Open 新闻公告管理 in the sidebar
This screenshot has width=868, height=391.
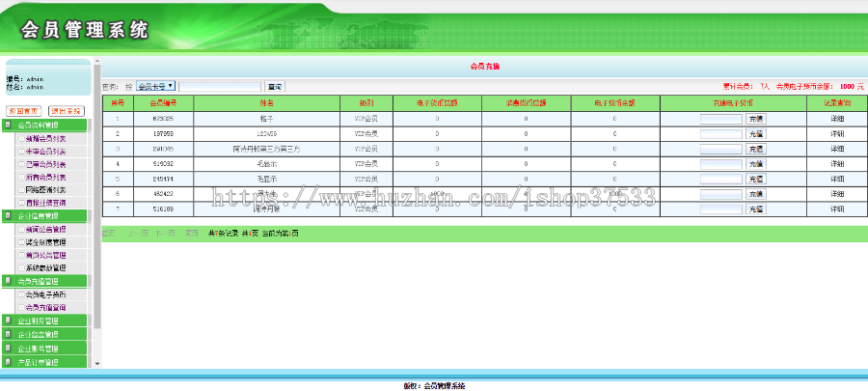coord(46,229)
